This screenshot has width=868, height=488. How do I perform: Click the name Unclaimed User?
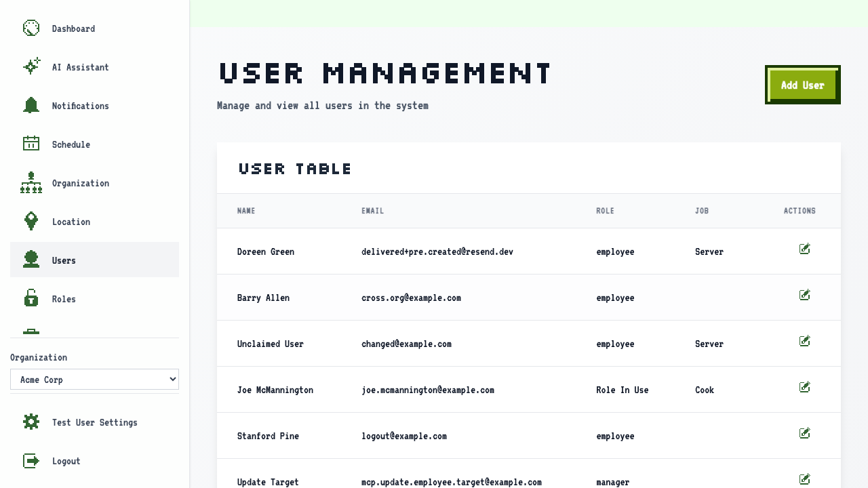pos(271,344)
